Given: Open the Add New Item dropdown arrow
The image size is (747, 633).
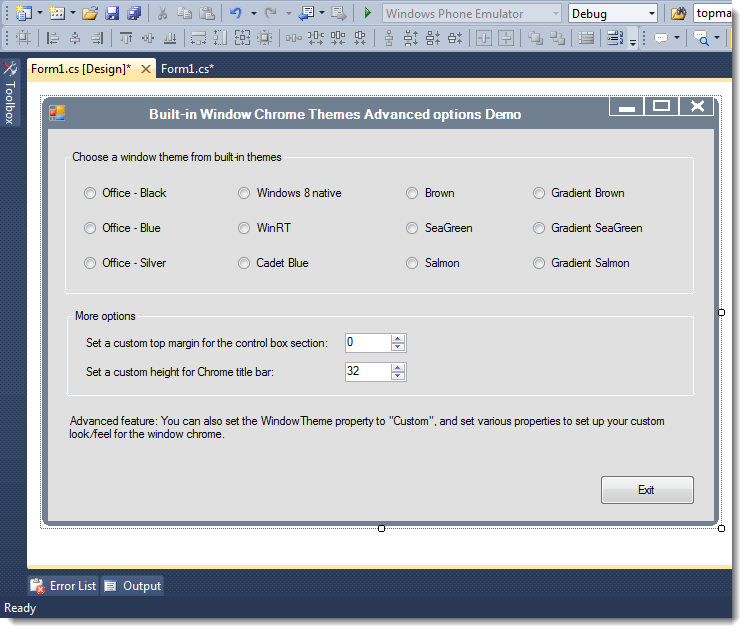Looking at the screenshot, I should tap(73, 13).
